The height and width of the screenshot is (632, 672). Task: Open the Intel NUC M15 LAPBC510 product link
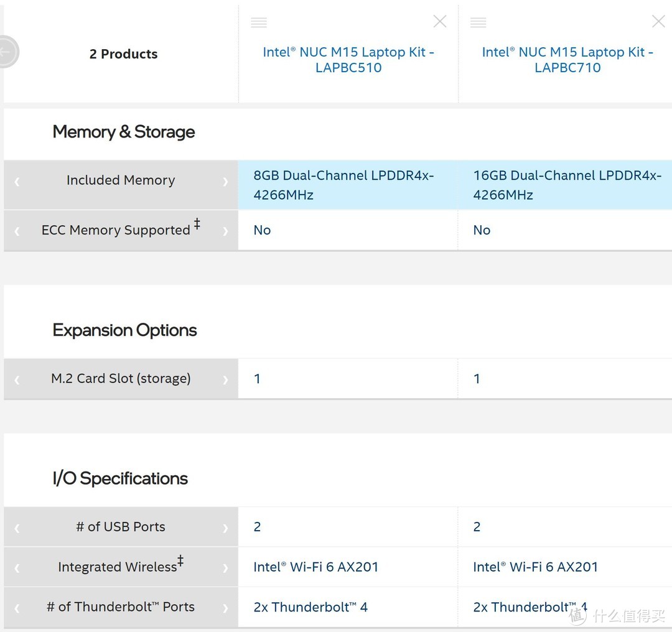tap(348, 60)
